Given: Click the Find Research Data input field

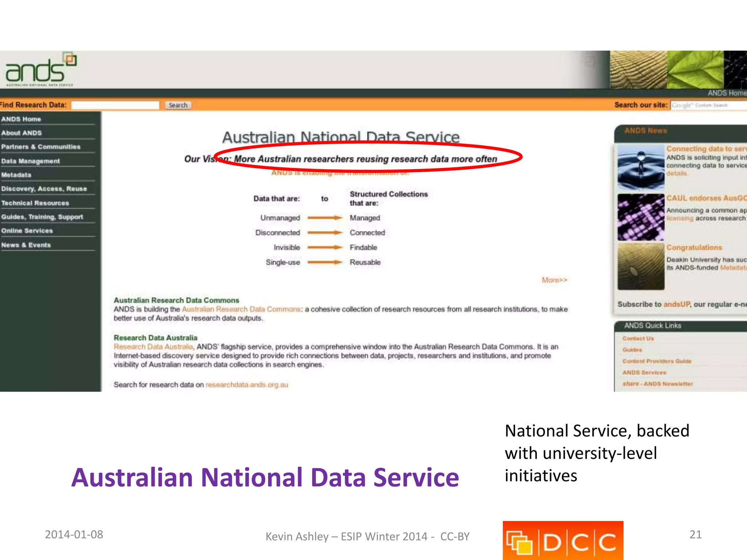Looking at the screenshot, I should 115,105.
